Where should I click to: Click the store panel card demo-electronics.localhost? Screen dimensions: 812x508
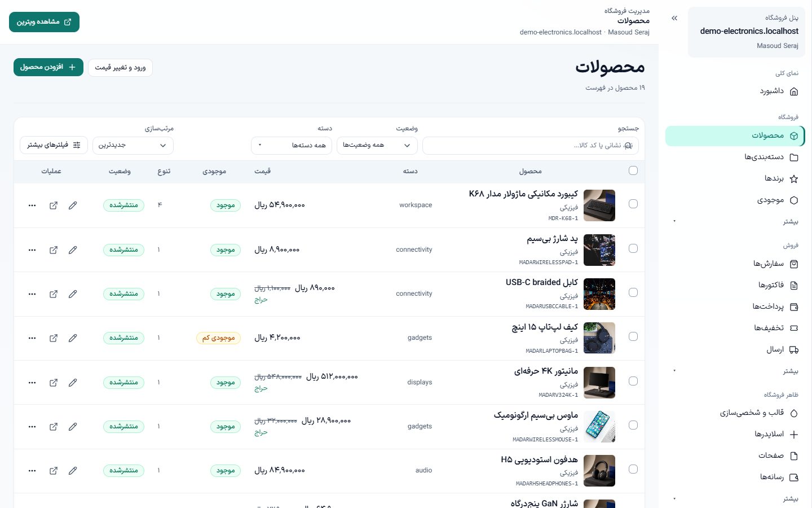(x=747, y=32)
